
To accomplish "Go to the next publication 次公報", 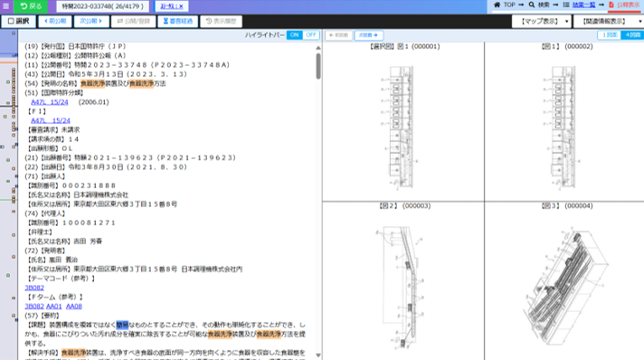I will tap(90, 21).
